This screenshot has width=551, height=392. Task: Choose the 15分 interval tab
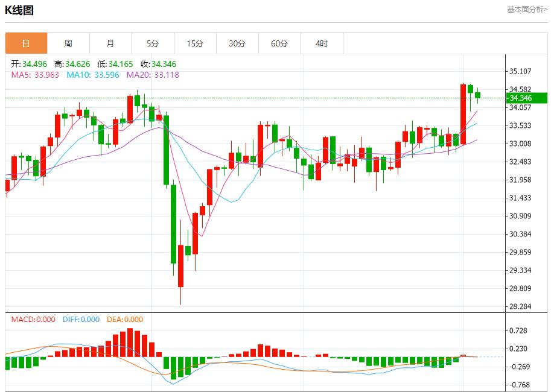[x=195, y=43]
